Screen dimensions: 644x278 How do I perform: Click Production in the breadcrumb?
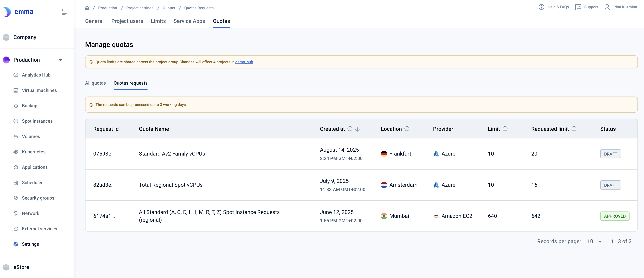[x=107, y=8]
